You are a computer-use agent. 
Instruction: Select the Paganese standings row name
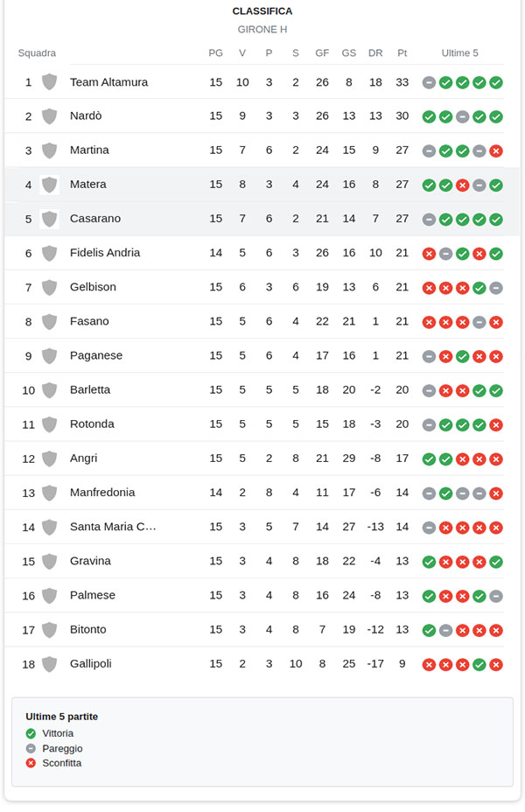click(96, 355)
